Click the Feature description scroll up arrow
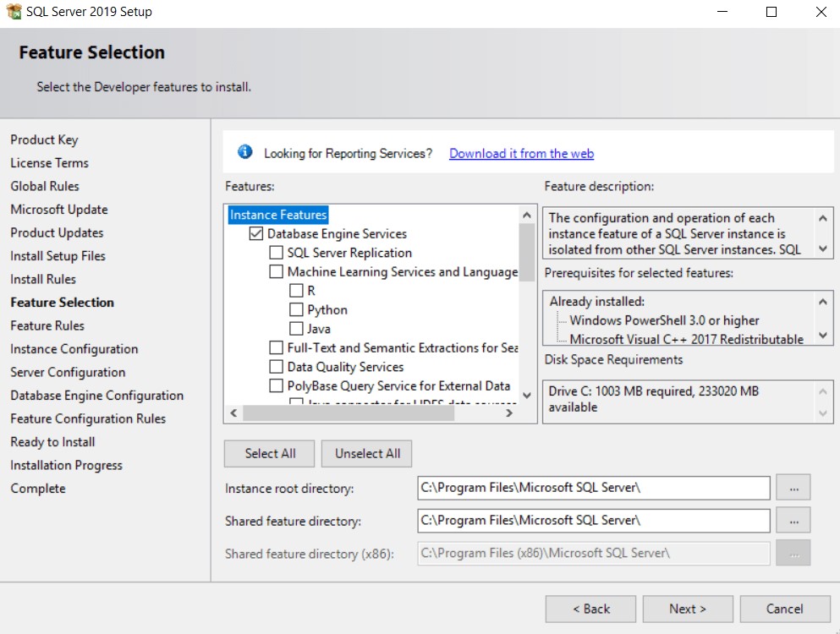 [x=823, y=218]
